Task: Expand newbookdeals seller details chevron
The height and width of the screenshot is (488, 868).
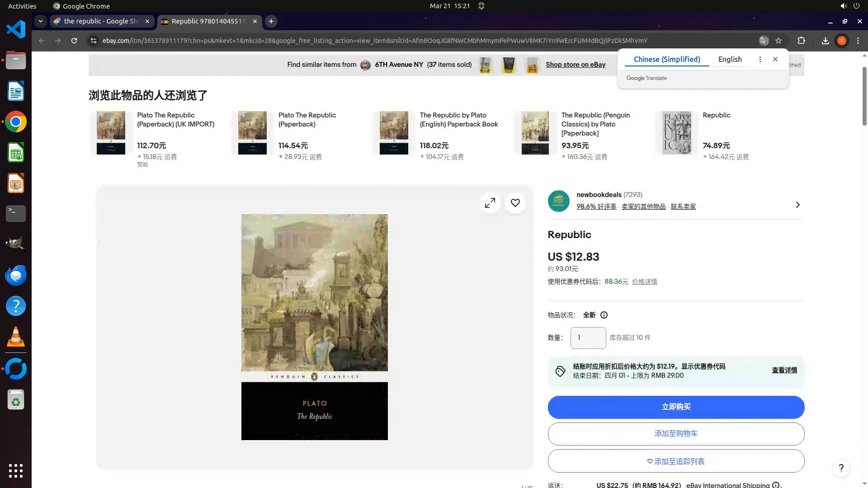Action: (797, 205)
